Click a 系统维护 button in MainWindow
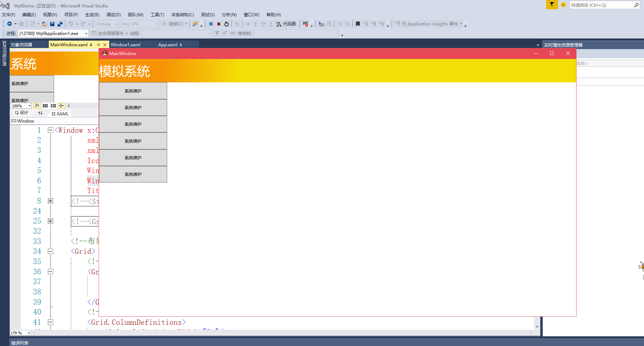 coord(133,91)
